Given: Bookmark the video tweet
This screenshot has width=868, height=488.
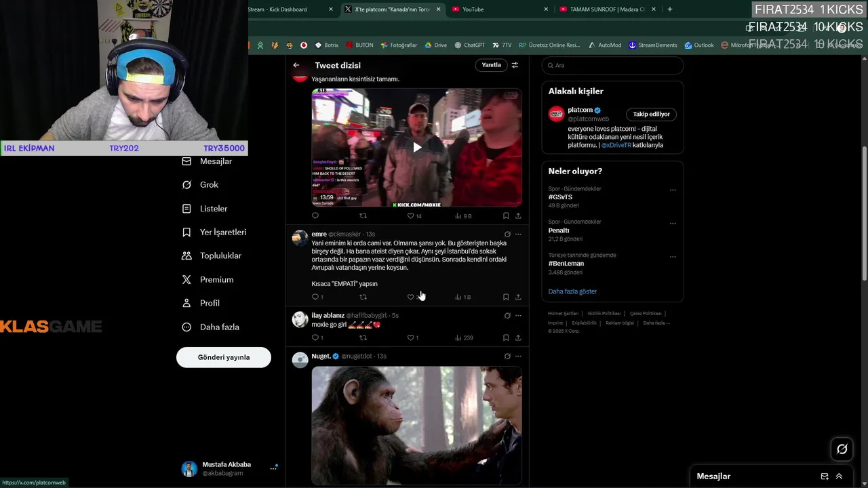Looking at the screenshot, I should (x=506, y=216).
